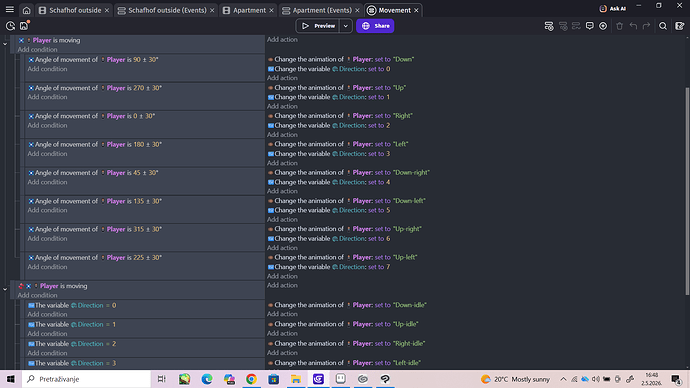The image size is (690, 388).
Task: Save the project icon with orange dot
Action: tap(24, 26)
